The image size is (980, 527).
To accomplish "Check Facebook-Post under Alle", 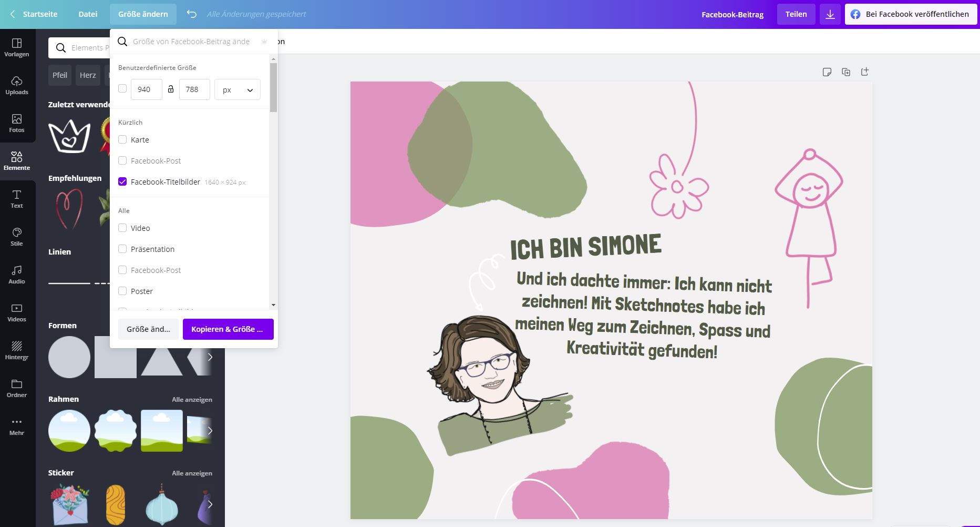I will click(122, 270).
